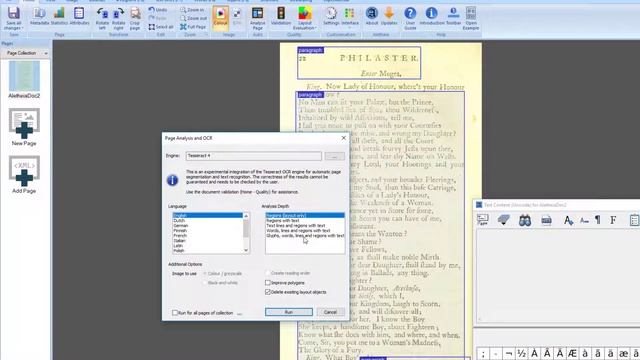Screen dimensions: 640x360
Task: Switch image view to Colour
Action: [220, 17]
